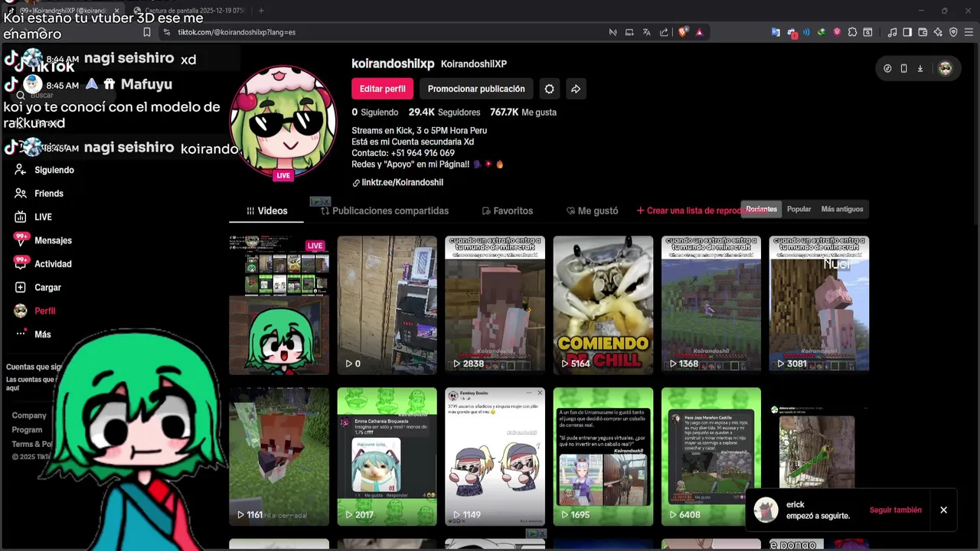Open the browser extensions puzzle icon
The height and width of the screenshot is (551, 980).
[852, 32]
